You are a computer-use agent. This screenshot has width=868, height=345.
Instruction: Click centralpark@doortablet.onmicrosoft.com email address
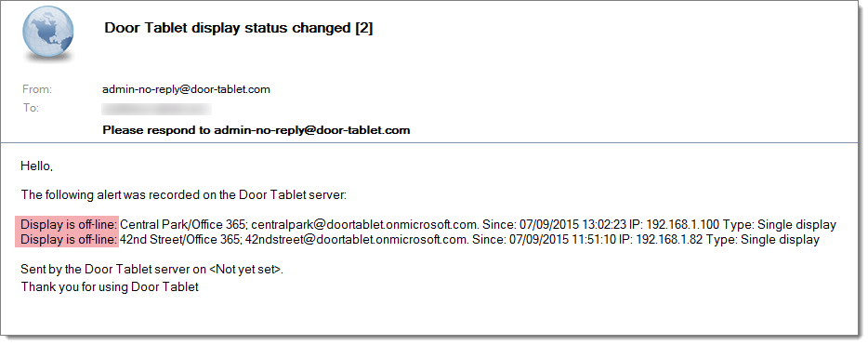[x=365, y=225]
